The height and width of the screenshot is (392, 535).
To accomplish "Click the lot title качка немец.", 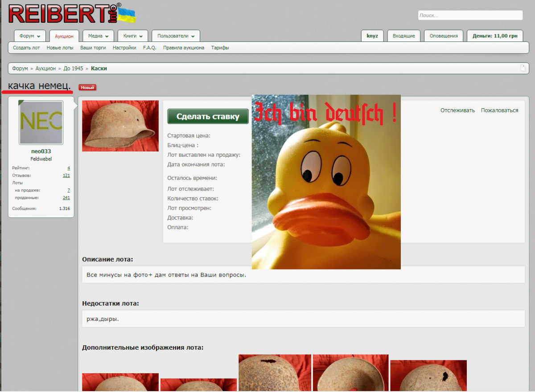I will pos(40,86).
